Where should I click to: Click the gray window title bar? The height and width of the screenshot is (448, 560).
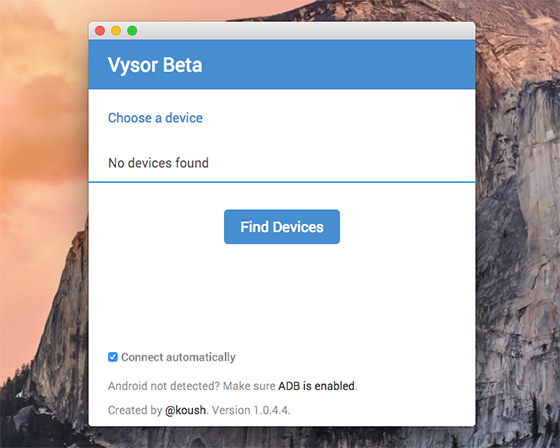click(304, 31)
